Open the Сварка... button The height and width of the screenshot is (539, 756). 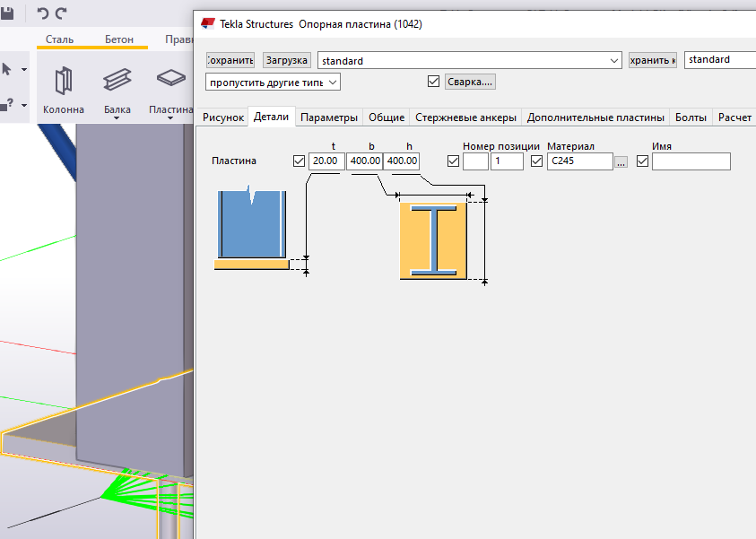470,82
